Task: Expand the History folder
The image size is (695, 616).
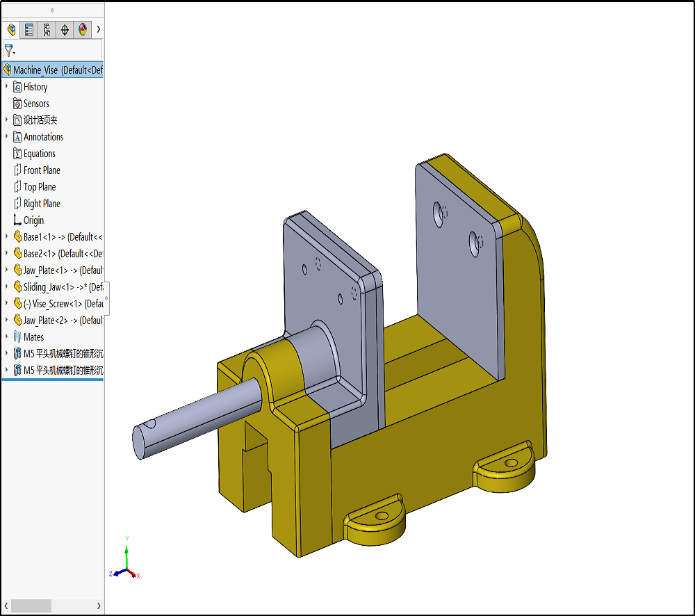Action: pyautogui.click(x=7, y=86)
